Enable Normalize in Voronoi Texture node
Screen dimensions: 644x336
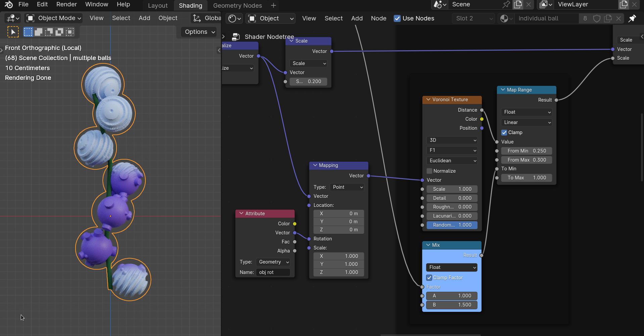429,171
